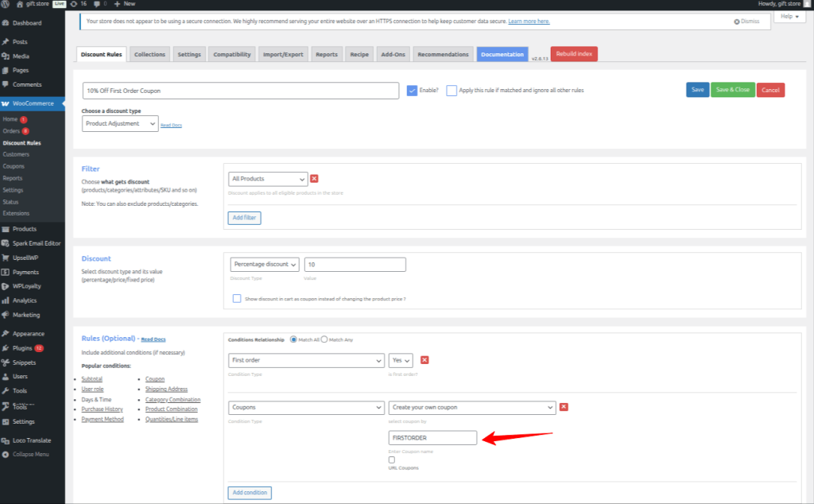Open the WordPress logo menu
814x504 pixels.
pyautogui.click(x=7, y=4)
